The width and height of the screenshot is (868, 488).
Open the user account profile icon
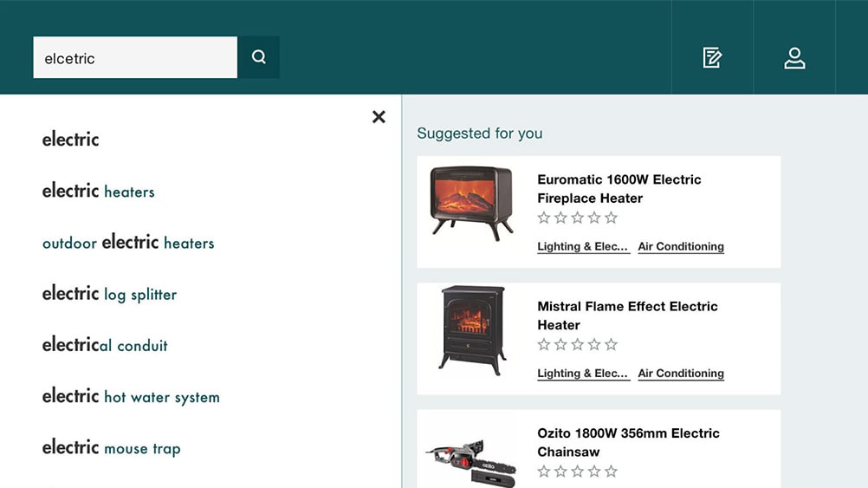[x=794, y=58]
